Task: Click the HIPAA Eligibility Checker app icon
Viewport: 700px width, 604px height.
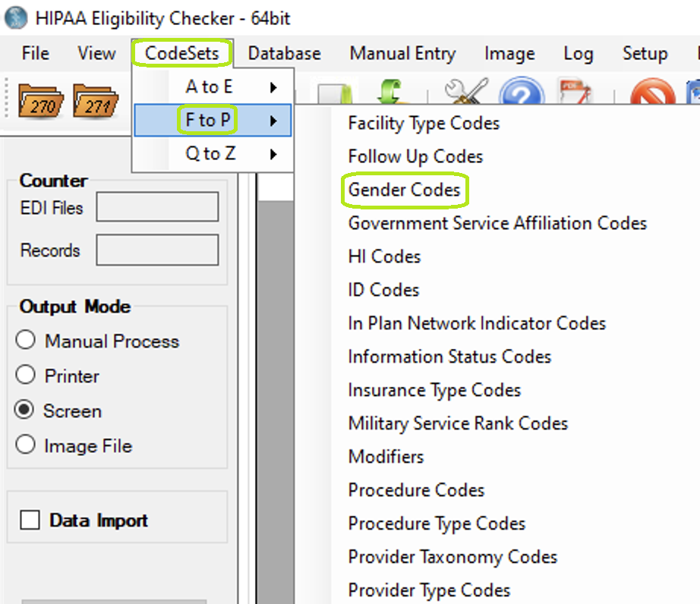Action: tap(16, 18)
